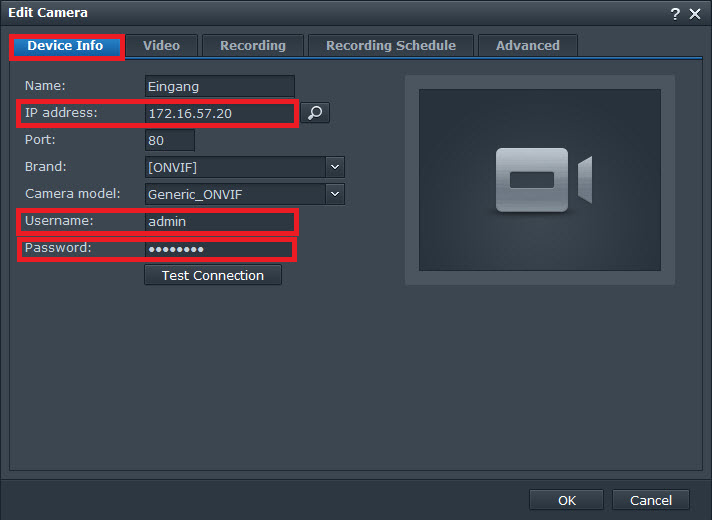Image resolution: width=712 pixels, height=520 pixels.
Task: Go to the Advanced tab
Action: pos(527,45)
